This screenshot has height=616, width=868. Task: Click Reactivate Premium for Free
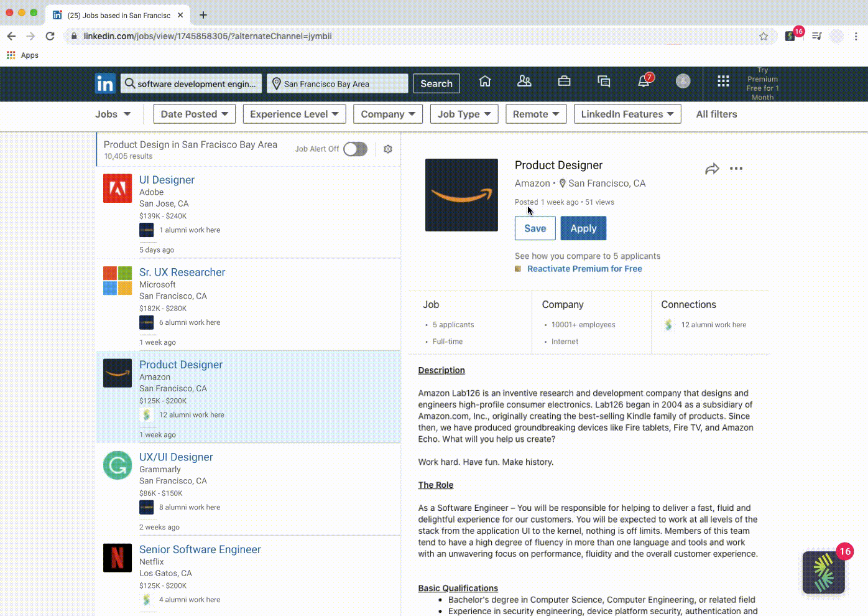(x=584, y=269)
